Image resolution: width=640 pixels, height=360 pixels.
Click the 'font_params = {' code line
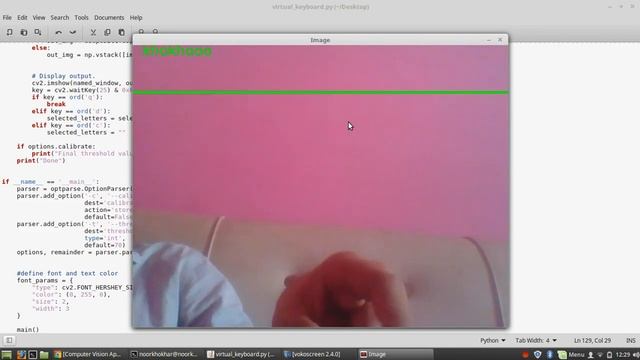pyautogui.click(x=45, y=280)
